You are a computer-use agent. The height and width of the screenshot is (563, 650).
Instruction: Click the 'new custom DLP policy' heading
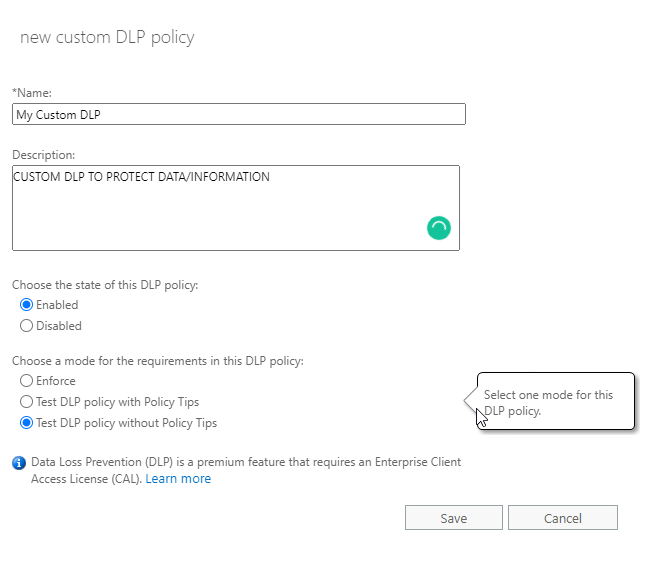pos(107,37)
